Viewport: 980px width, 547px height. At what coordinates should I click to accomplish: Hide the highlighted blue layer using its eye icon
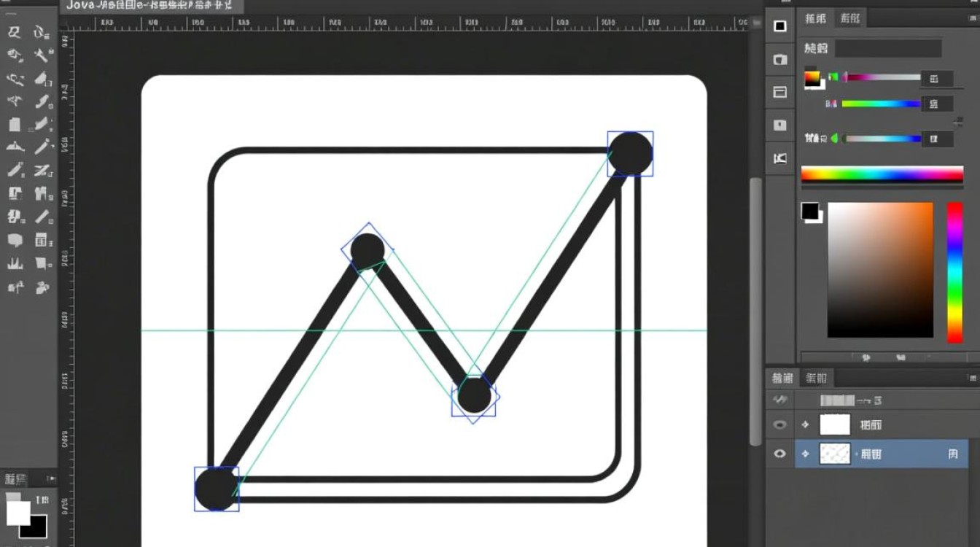(780, 454)
